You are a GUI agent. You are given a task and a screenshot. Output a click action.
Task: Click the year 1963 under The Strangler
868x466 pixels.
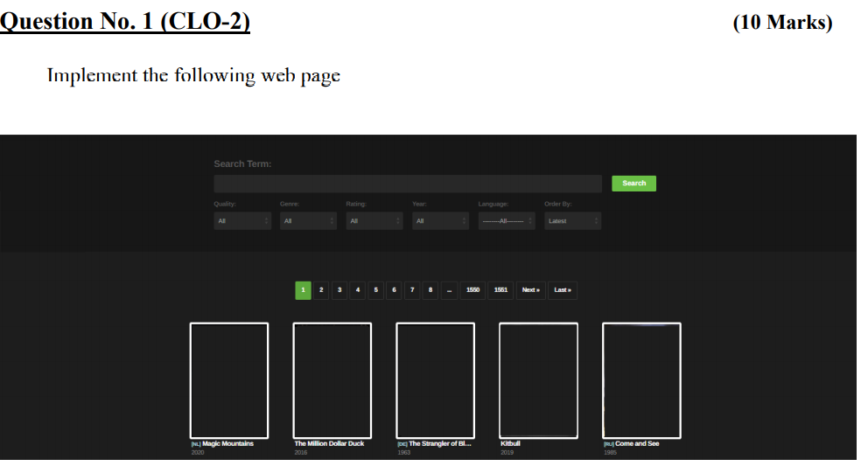coord(403,453)
